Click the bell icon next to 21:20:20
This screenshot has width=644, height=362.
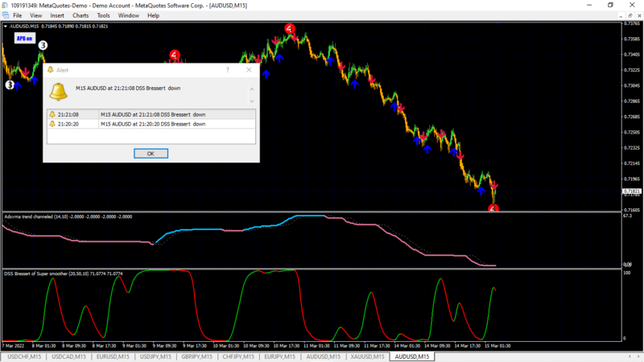[x=52, y=124]
